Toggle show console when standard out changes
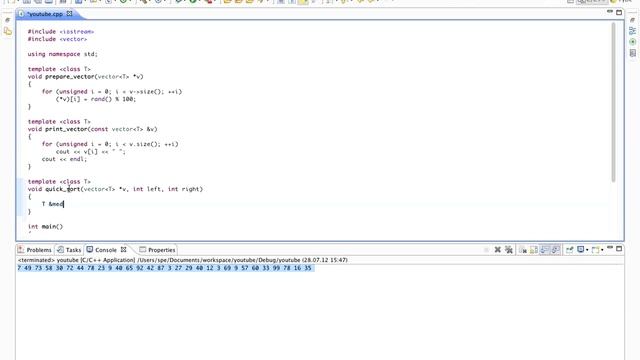 click(x=544, y=250)
